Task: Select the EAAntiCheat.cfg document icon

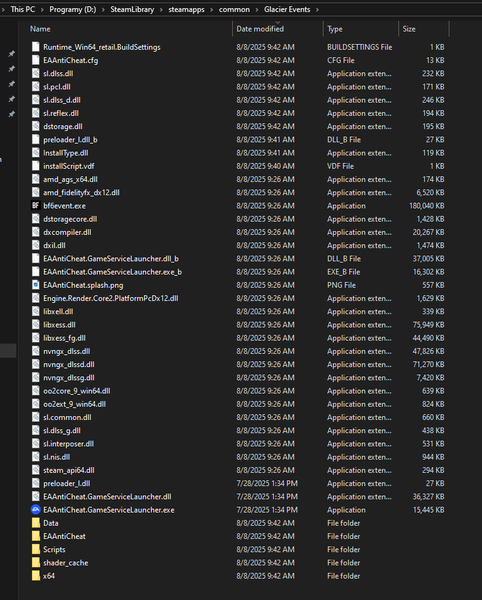Action: pyautogui.click(x=36, y=60)
